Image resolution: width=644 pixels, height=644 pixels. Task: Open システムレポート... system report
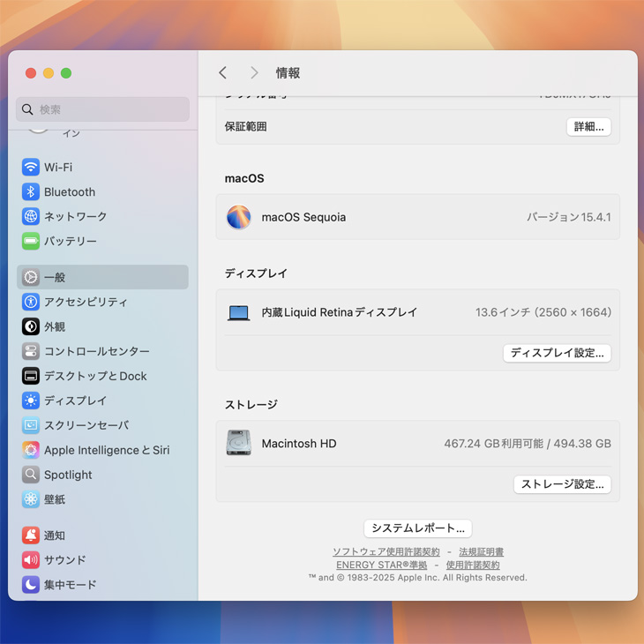417,528
